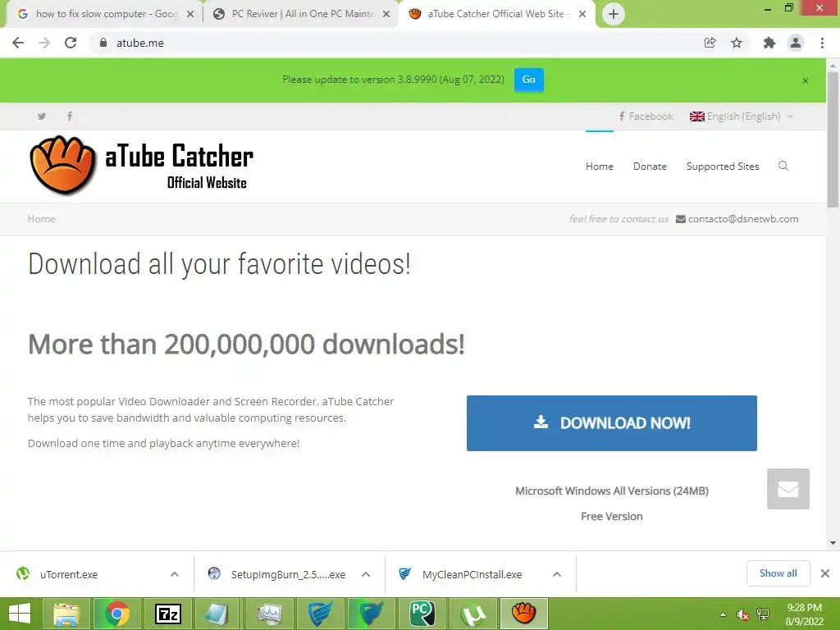Click the contacto@dsnetwb.com email link
This screenshot has width=840, height=630.
pyautogui.click(x=743, y=218)
